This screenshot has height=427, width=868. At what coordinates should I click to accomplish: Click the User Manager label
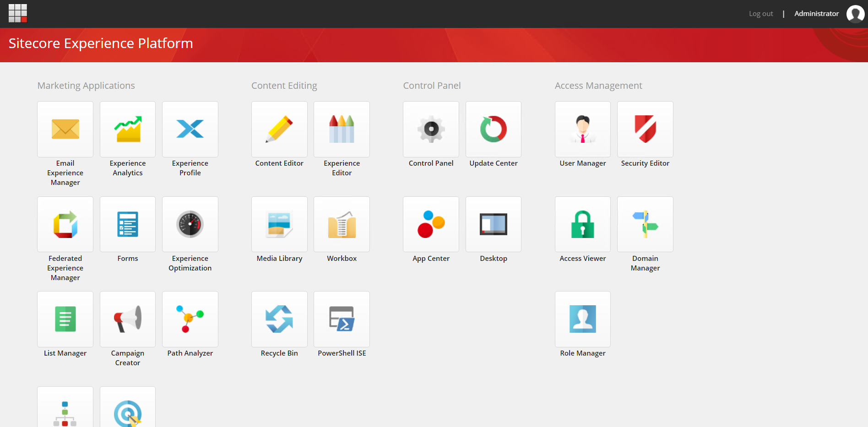[583, 163]
